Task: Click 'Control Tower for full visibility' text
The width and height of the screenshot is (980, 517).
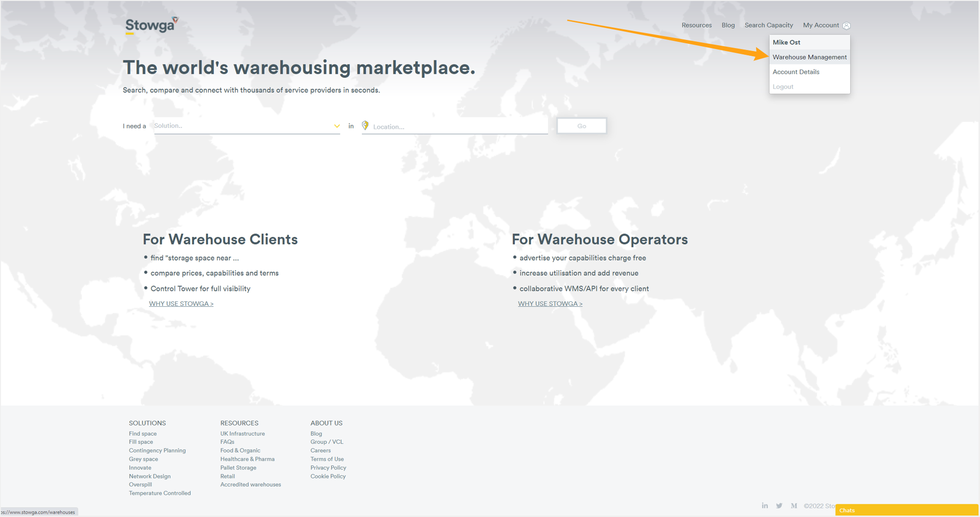Action: point(200,289)
